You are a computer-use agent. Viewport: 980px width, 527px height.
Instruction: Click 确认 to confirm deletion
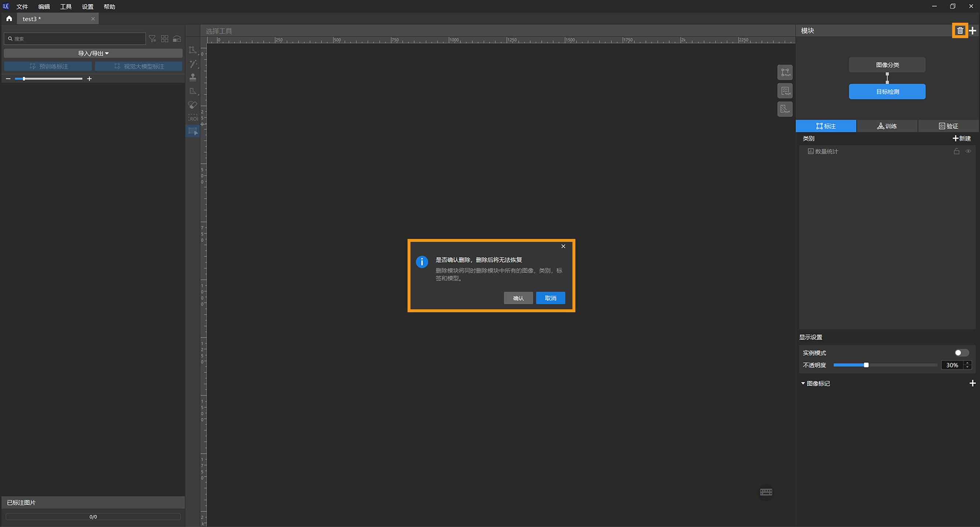518,298
